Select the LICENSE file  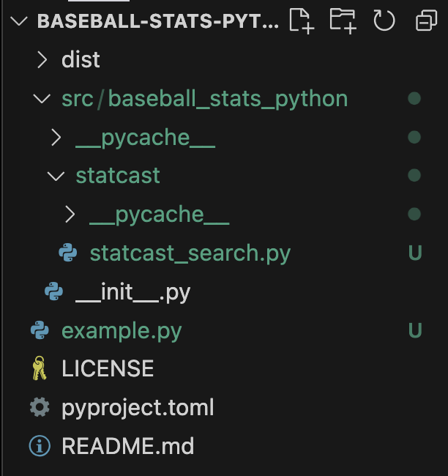[108, 369]
